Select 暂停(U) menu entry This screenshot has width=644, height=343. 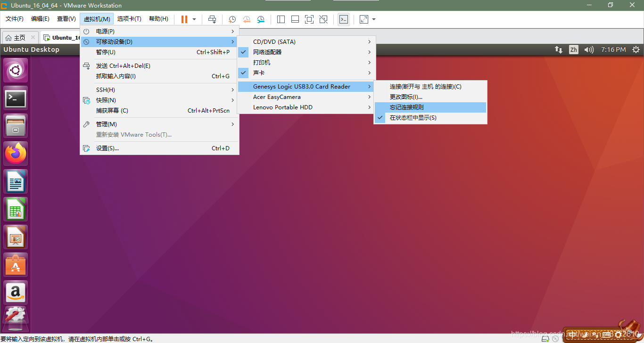tap(160, 52)
